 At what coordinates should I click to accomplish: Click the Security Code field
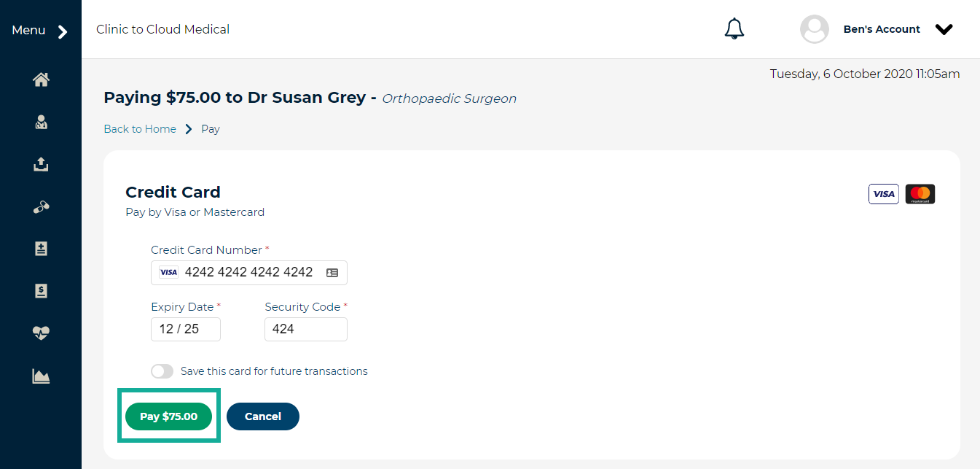(x=305, y=329)
